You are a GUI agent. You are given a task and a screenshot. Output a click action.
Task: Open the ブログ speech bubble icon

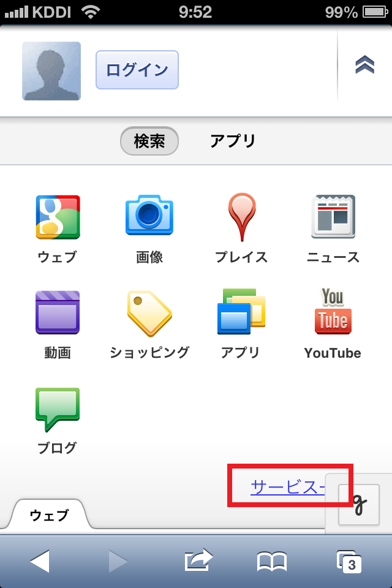point(58,410)
